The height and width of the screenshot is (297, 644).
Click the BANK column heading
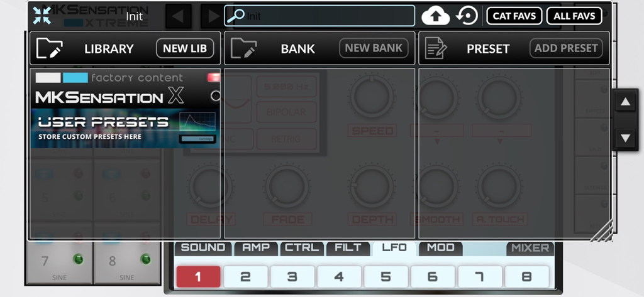(x=297, y=49)
